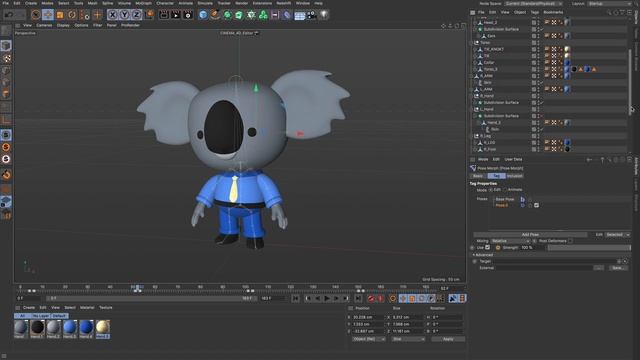Click the Apply button in Coordinates panel
Image resolution: width=640 pixels, height=360 pixels.
pos(448,339)
